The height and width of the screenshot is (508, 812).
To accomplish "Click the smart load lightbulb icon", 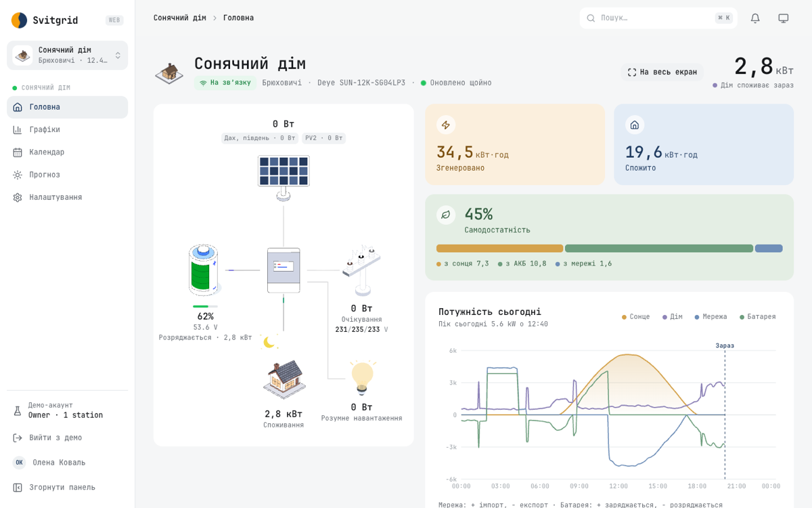I will pyautogui.click(x=362, y=377).
